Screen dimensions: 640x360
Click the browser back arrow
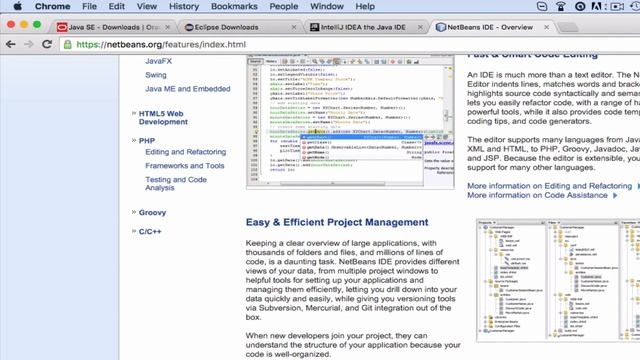tap(11, 44)
